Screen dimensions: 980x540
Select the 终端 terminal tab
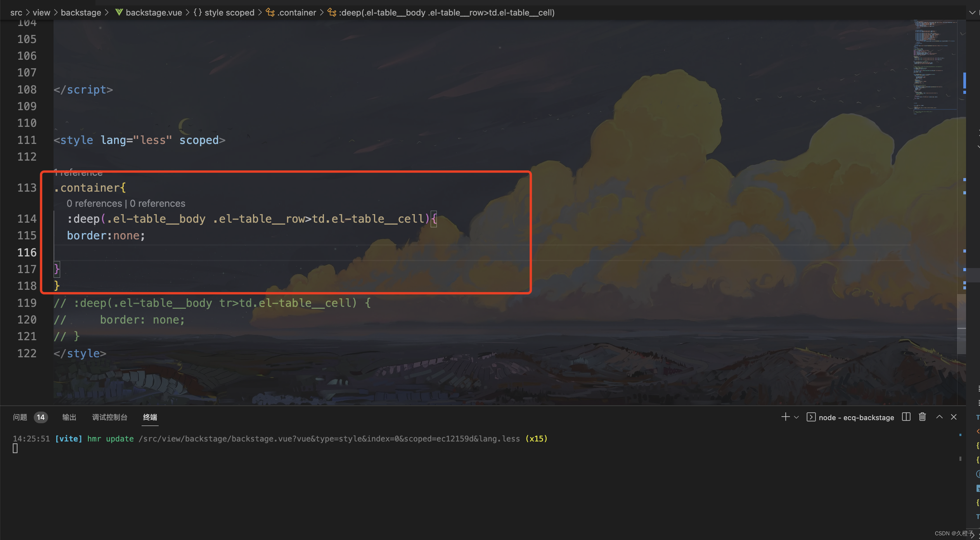click(x=150, y=417)
